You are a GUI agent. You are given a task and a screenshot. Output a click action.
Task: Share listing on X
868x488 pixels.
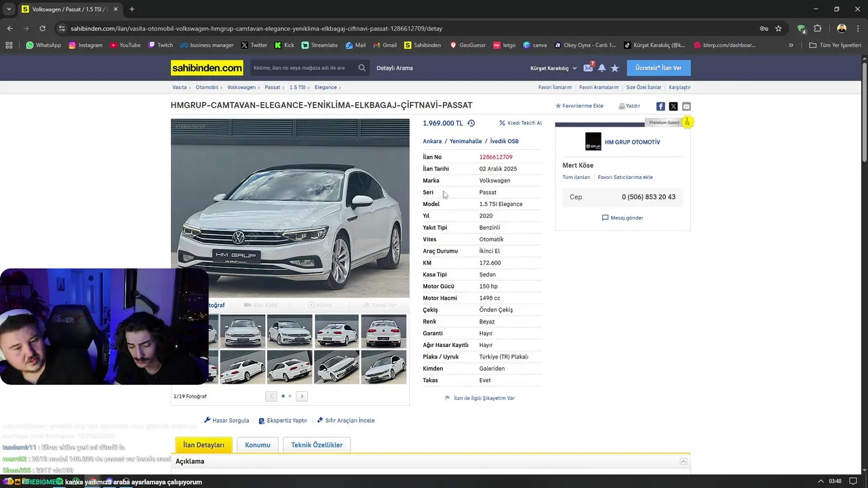click(x=673, y=106)
